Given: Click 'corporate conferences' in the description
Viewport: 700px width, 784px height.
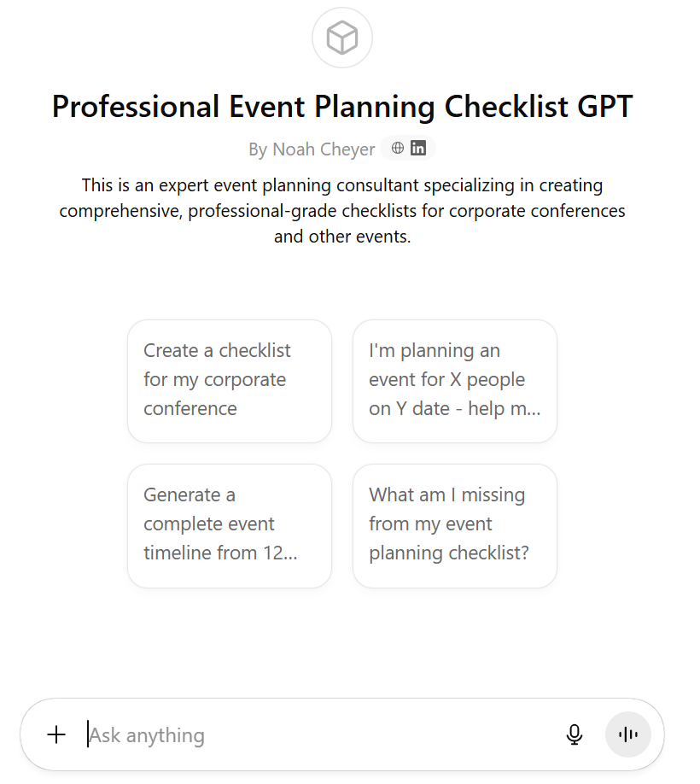Looking at the screenshot, I should [538, 210].
